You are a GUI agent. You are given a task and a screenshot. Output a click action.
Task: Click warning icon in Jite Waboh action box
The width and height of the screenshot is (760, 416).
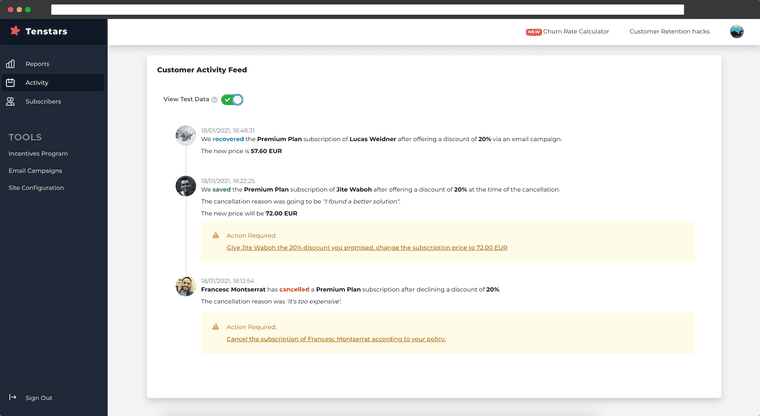pos(215,235)
